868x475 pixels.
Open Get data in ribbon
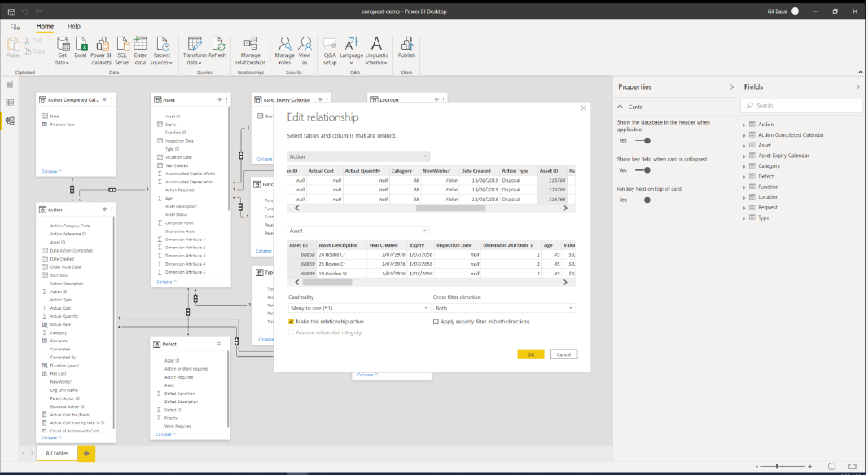(x=62, y=51)
